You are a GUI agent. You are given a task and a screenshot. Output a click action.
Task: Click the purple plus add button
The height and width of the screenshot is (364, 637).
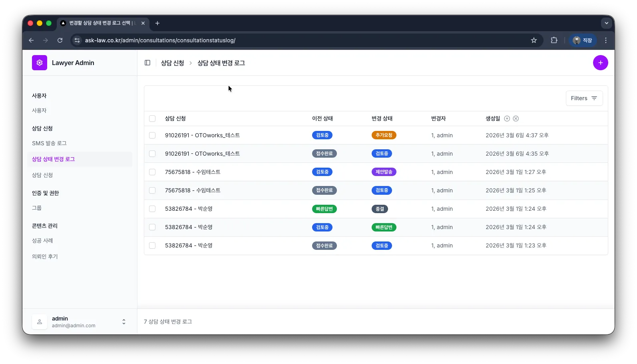click(600, 63)
